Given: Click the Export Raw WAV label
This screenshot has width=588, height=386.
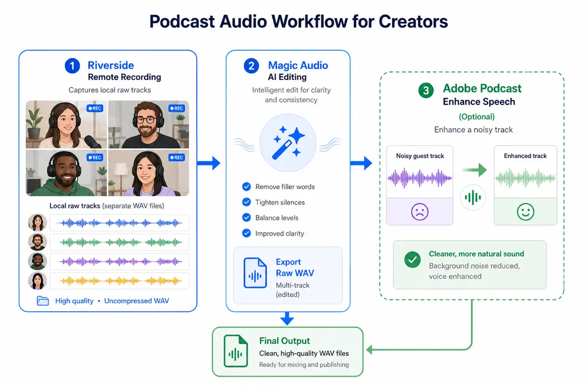Looking at the screenshot, I should [295, 268].
